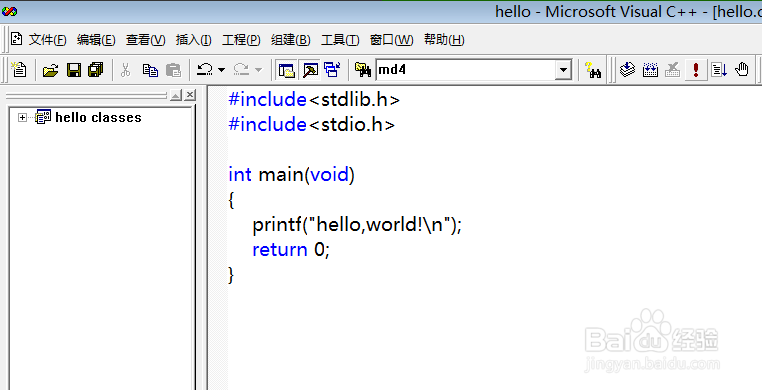Click the Window List icon

tap(332, 70)
